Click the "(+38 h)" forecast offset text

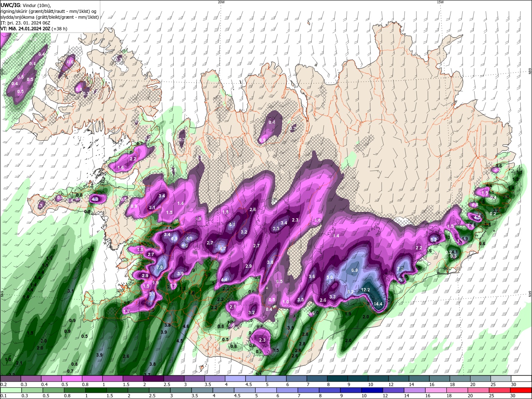[59, 29]
